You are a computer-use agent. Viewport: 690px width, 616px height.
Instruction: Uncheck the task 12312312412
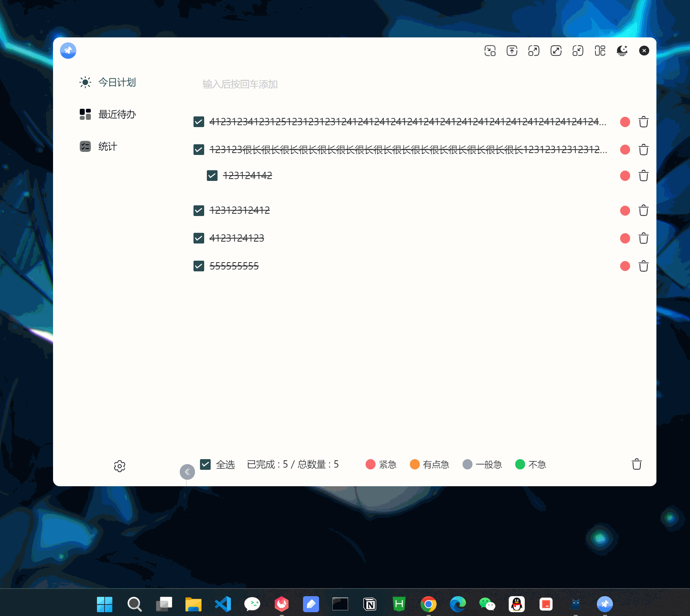point(198,210)
